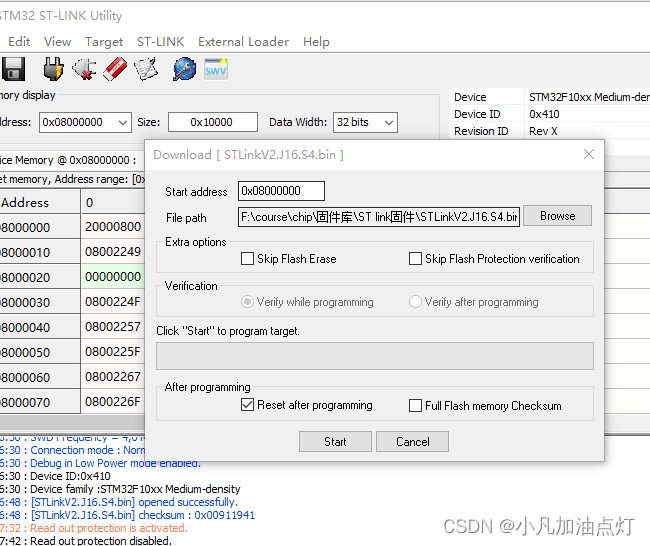Viewport: 650px width, 546px height.
Task: Click Start to program target
Action: (335, 442)
